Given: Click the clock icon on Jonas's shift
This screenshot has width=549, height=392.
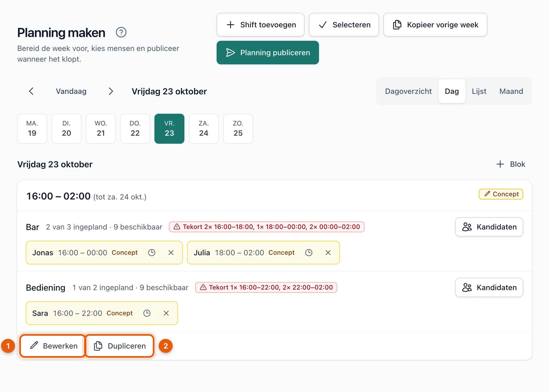Looking at the screenshot, I should 152,253.
